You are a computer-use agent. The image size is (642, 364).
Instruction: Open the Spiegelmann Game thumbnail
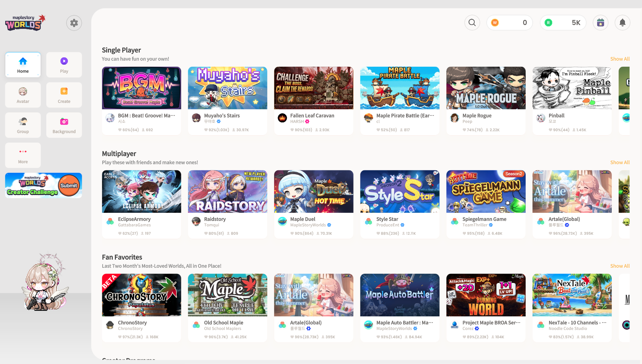pos(486,192)
